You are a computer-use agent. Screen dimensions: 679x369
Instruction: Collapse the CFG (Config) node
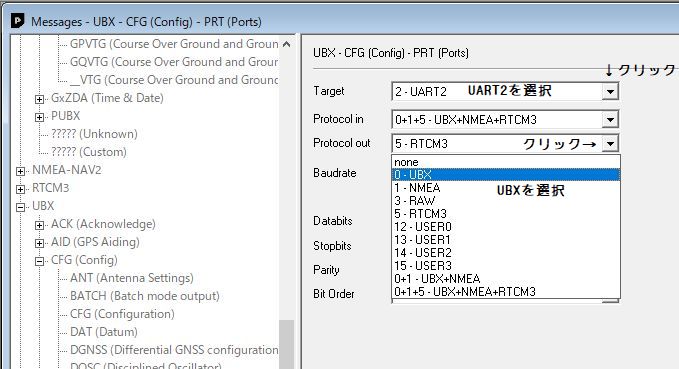click(x=39, y=261)
